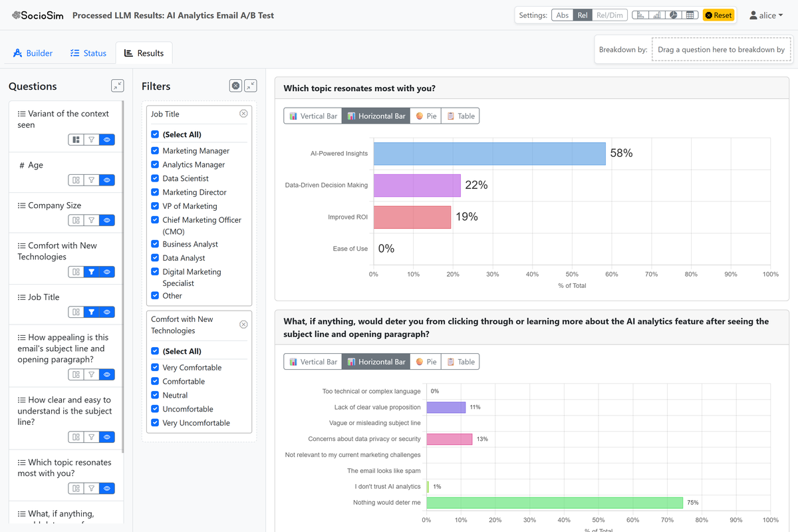Click the AI-Powered Insights 58% bar
Screen dimensions: 798x532
pyautogui.click(x=489, y=153)
